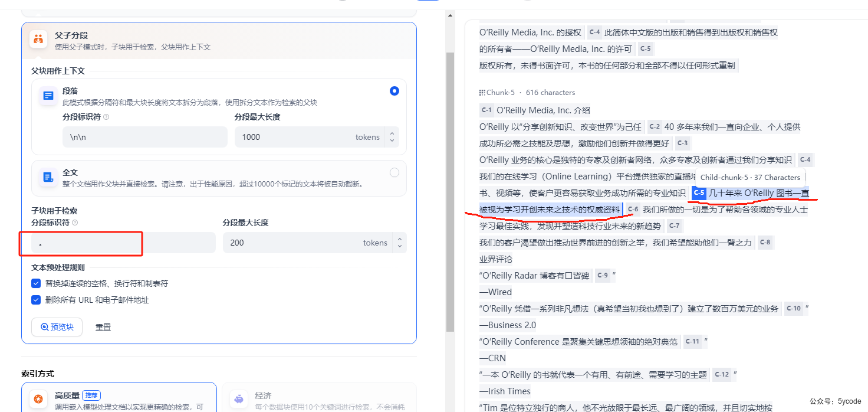Select the 全文 radio button

(394, 172)
